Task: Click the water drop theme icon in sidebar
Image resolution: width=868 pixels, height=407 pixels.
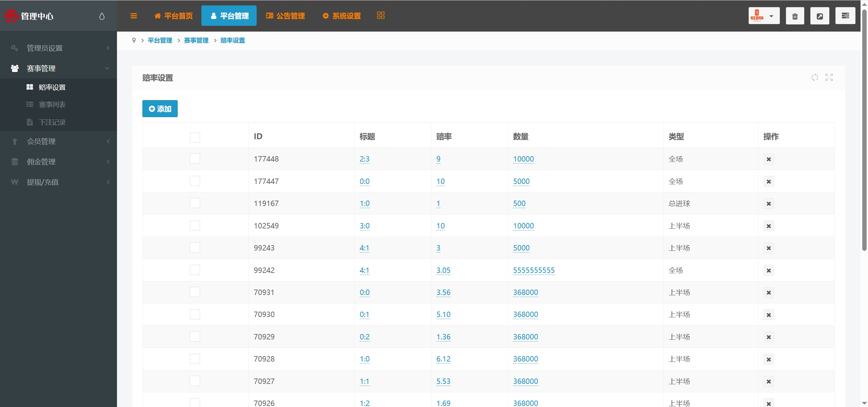Action: pyautogui.click(x=102, y=16)
